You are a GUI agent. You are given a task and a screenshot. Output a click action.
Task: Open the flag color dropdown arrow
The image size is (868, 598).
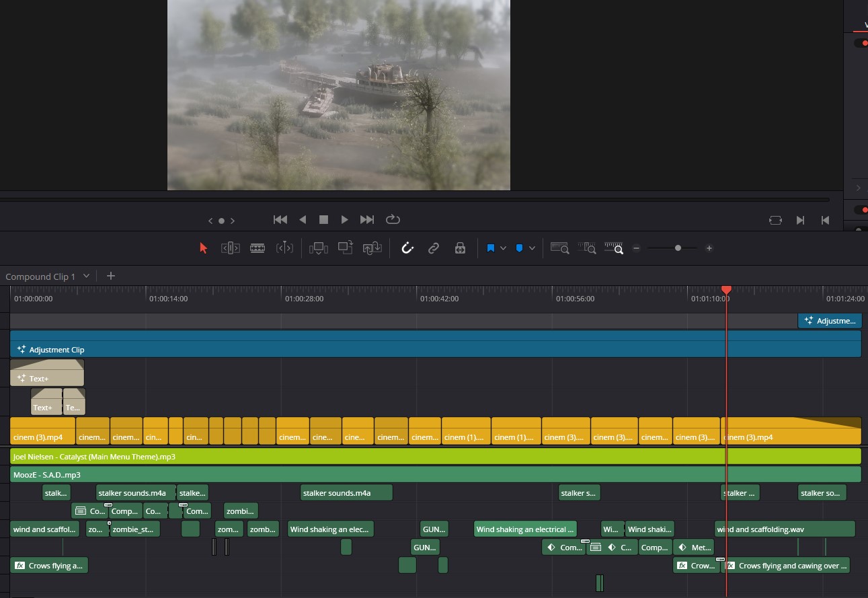coord(503,248)
